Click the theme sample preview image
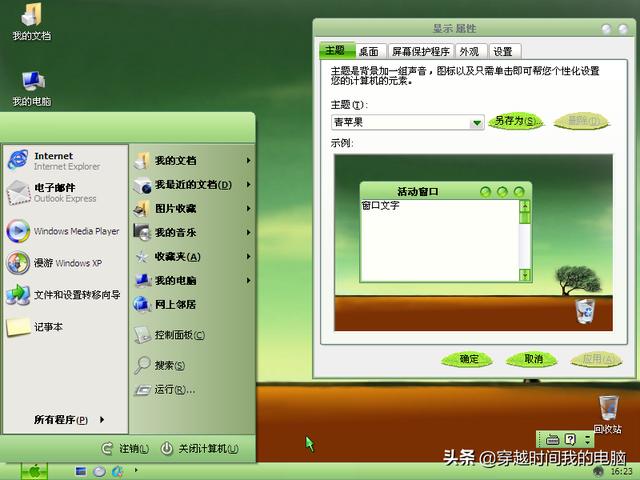The image size is (640, 480). click(x=473, y=242)
